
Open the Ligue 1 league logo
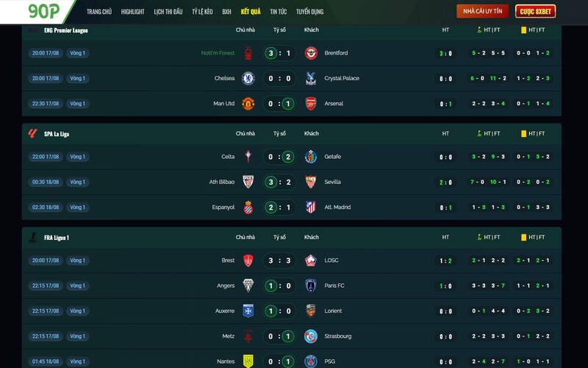[x=32, y=237]
